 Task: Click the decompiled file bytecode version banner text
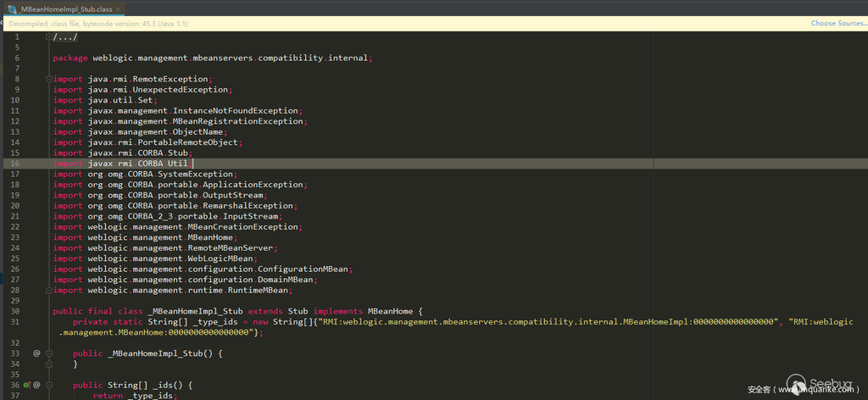[x=97, y=24]
